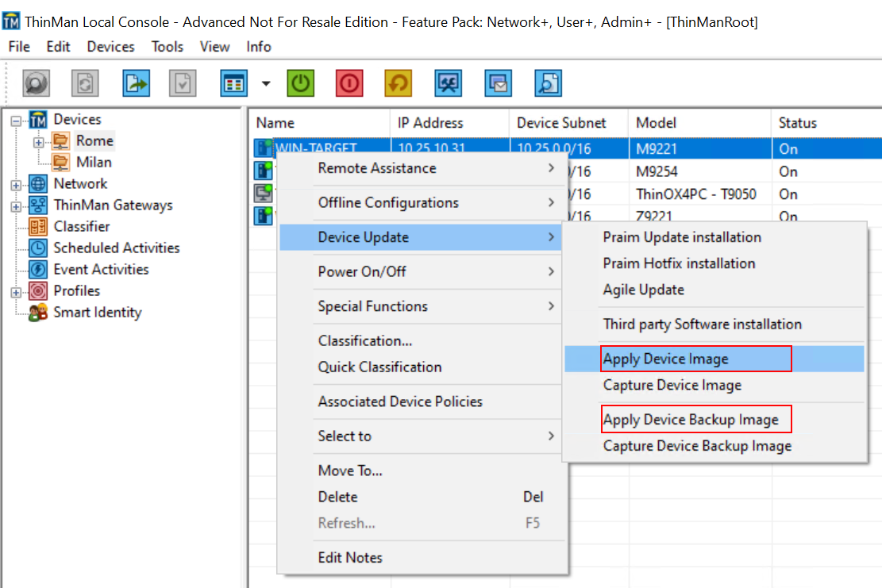Open the Select to submenu
This screenshot has height=588, width=882.
[422, 436]
